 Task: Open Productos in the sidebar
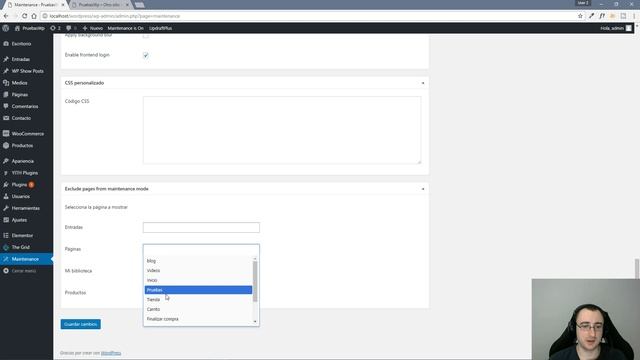22,146
